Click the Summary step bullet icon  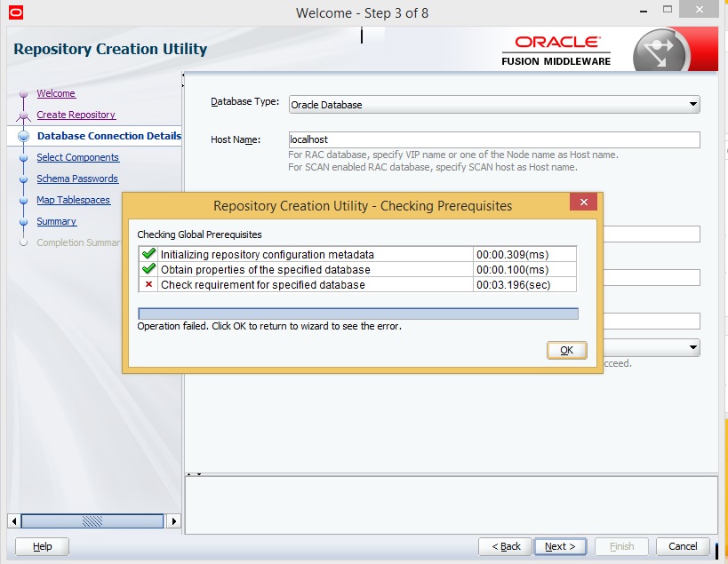[24, 222]
